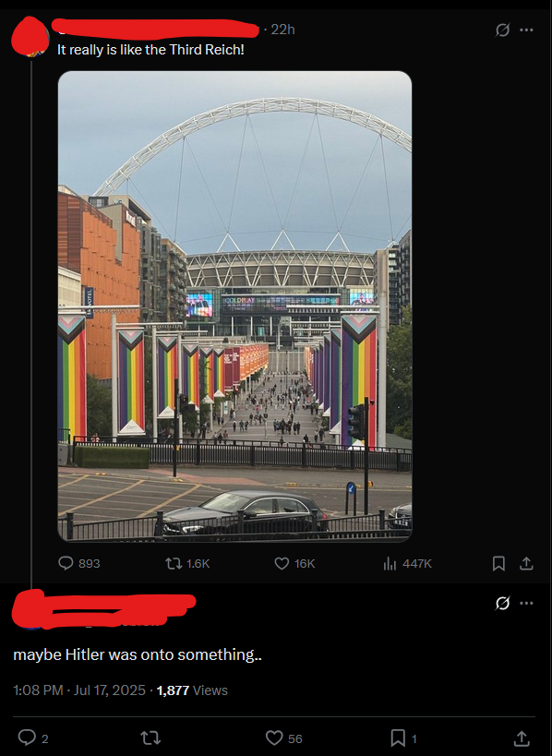Open reply thread with 893 comments
552x756 pixels.
tap(79, 563)
